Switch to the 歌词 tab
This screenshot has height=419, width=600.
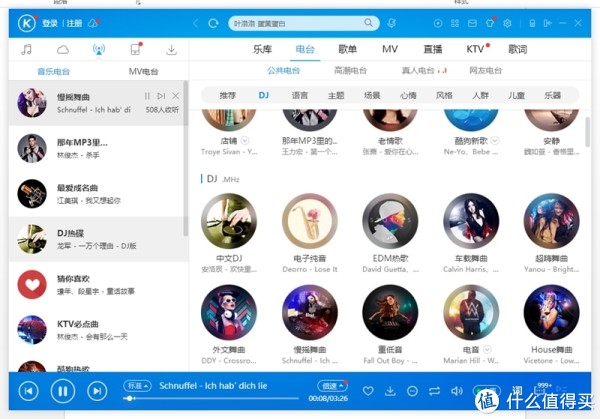click(x=517, y=49)
